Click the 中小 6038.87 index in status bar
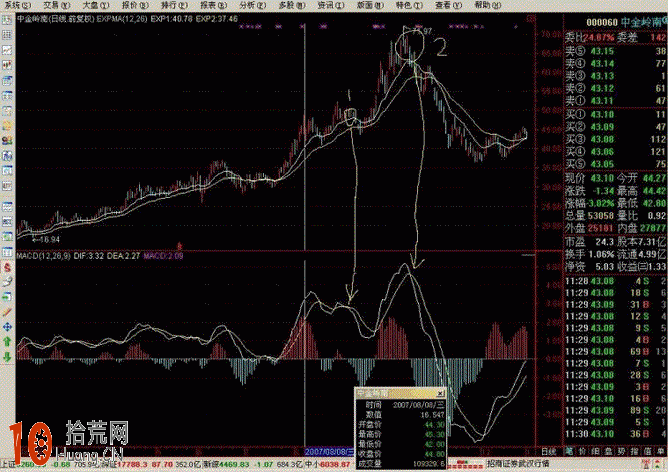This screenshot has height=472, width=668. [x=327, y=464]
